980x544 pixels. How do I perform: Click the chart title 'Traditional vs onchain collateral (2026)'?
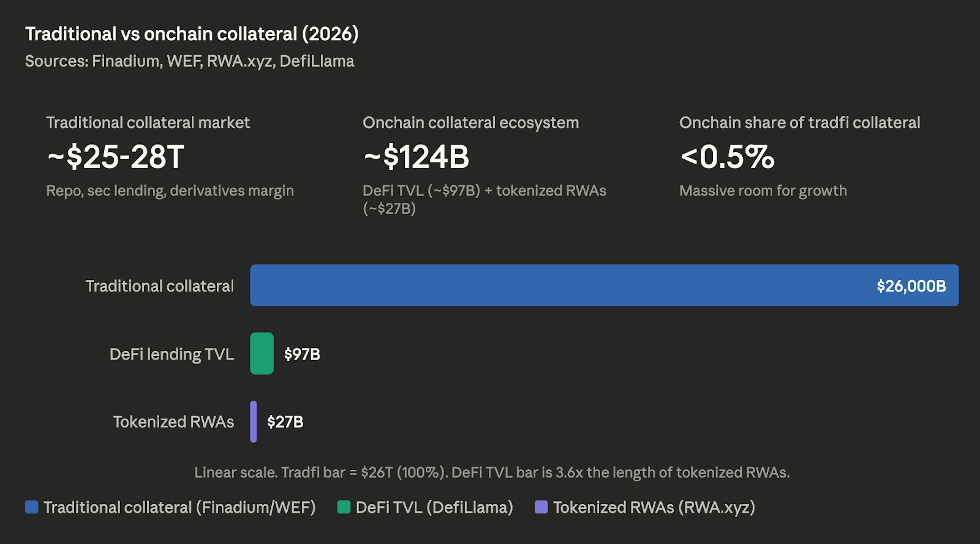pos(192,34)
